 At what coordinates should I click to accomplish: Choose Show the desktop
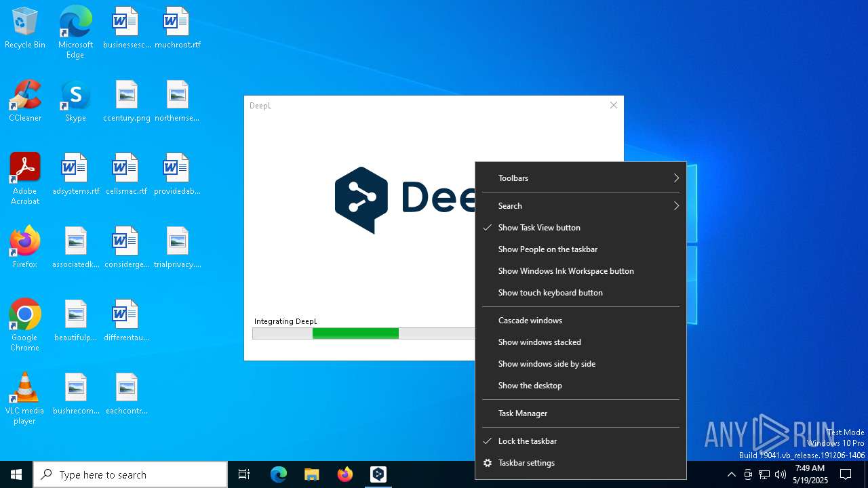580,386
